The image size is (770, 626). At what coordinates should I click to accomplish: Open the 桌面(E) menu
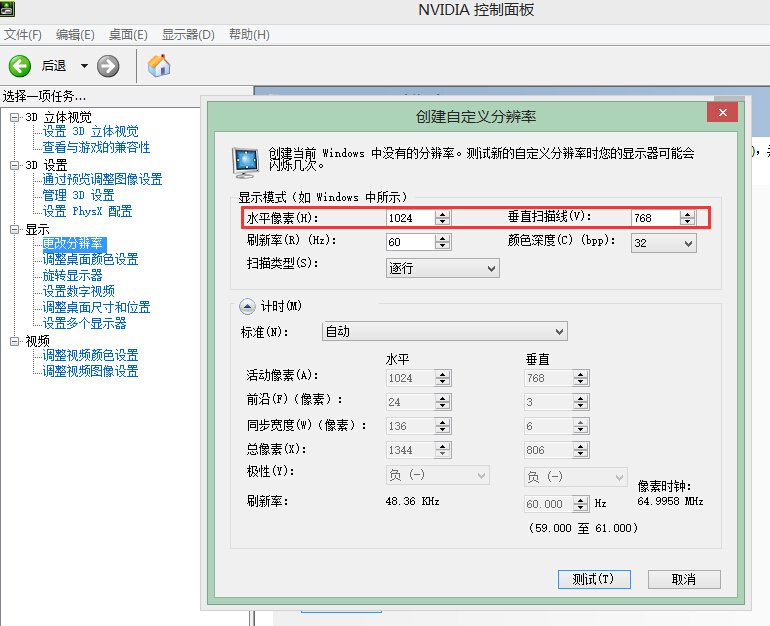tap(128, 35)
